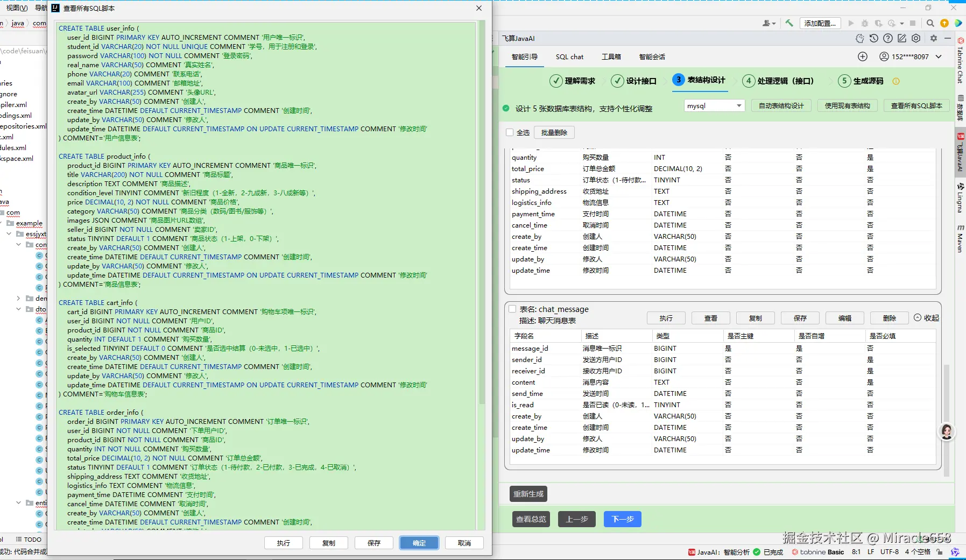Image resolution: width=966 pixels, height=560 pixels.
Task: Expand the account dropdown chevron next to 152****8097
Action: [x=939, y=56]
